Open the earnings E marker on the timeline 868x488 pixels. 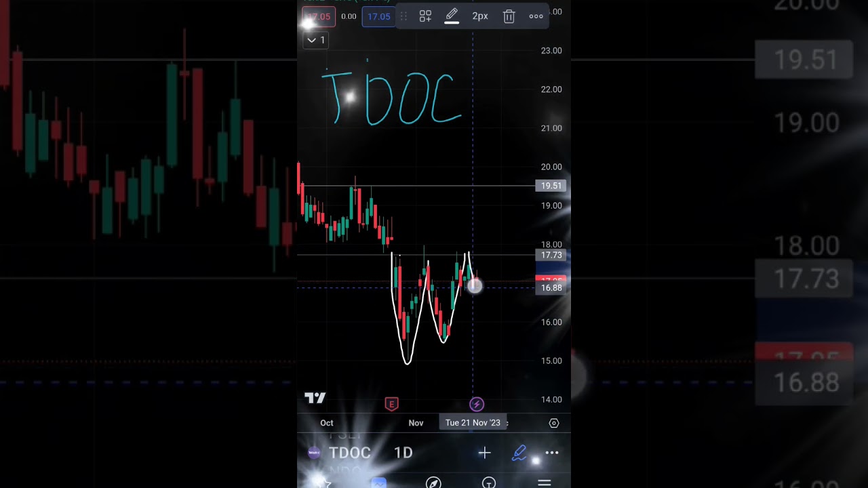coord(391,404)
